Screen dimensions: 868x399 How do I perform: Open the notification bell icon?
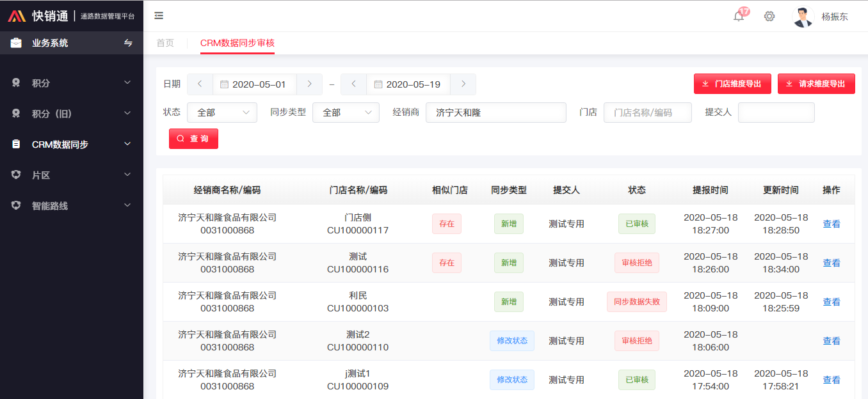pyautogui.click(x=739, y=17)
